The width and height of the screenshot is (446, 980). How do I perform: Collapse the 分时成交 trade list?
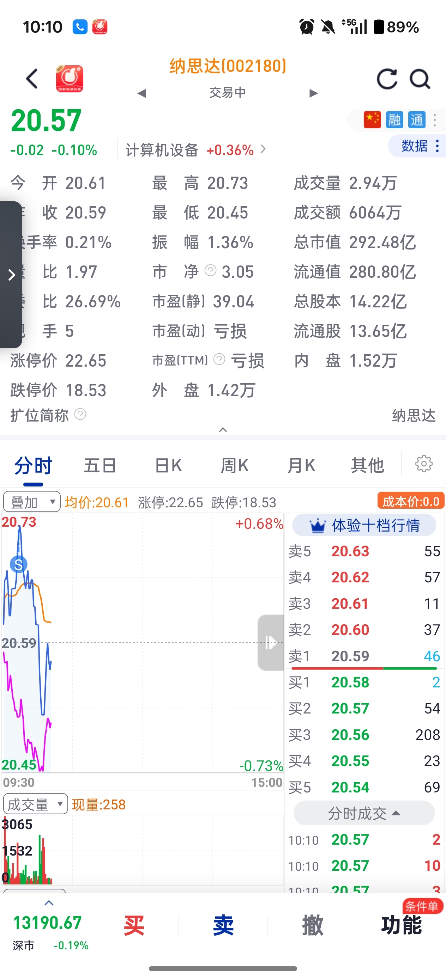pos(364,813)
